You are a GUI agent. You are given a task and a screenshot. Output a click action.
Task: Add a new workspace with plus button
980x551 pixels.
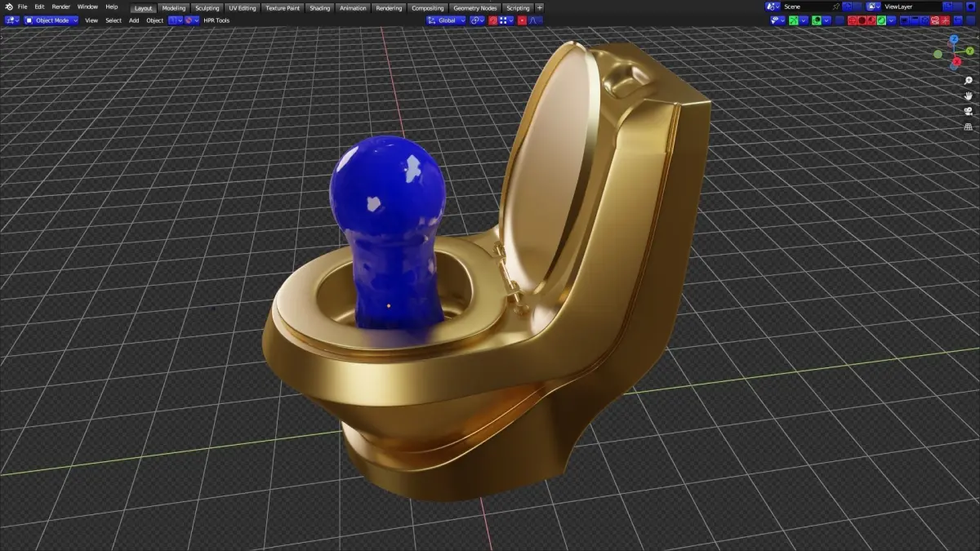[540, 7]
